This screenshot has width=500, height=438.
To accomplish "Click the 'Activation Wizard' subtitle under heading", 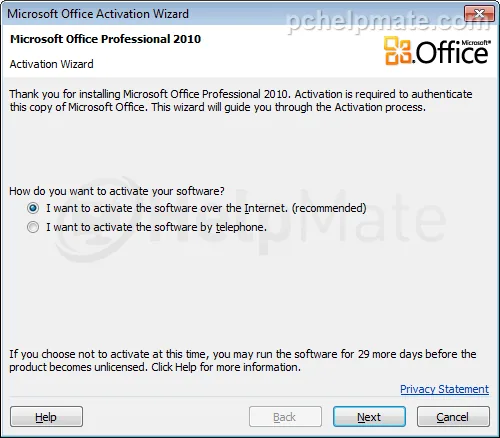I will coord(51,64).
